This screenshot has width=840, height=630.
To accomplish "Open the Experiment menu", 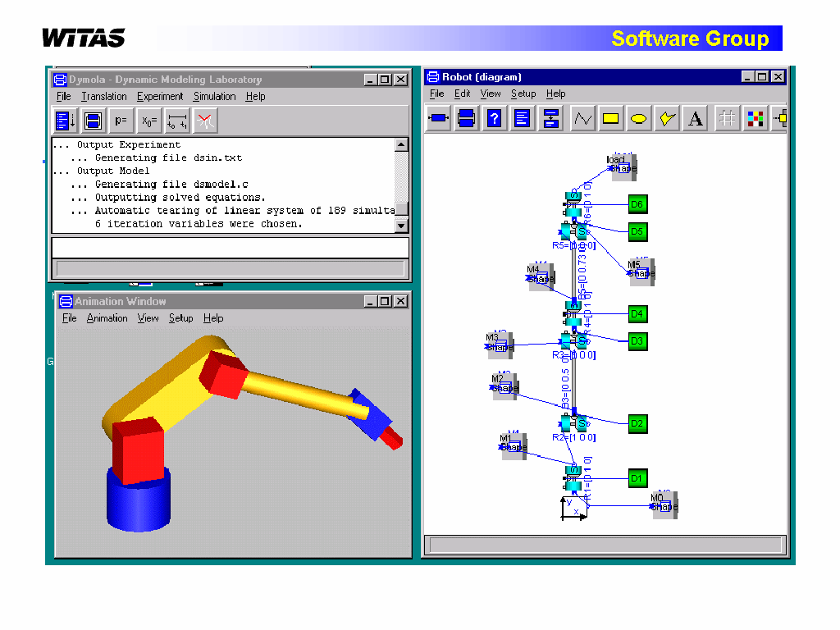I will (160, 97).
